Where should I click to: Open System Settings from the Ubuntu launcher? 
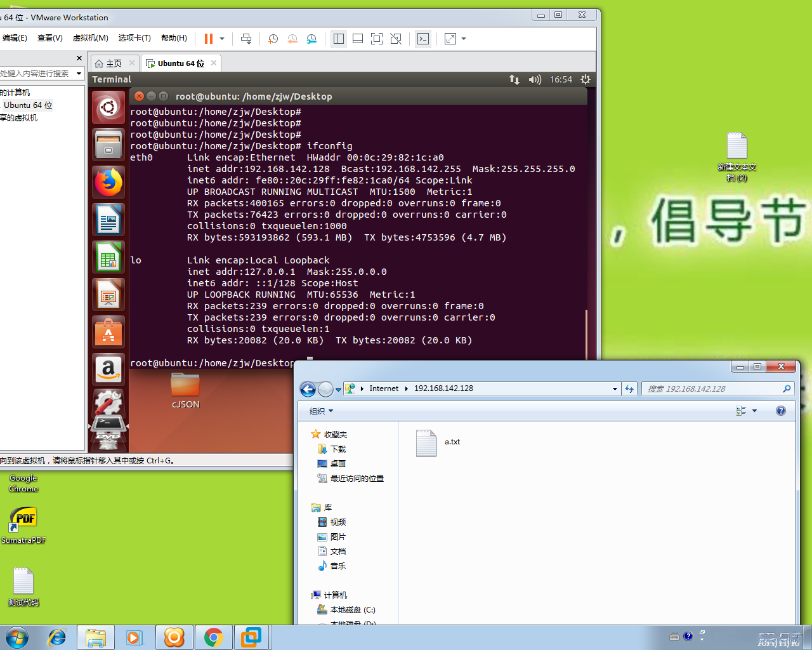click(x=108, y=402)
